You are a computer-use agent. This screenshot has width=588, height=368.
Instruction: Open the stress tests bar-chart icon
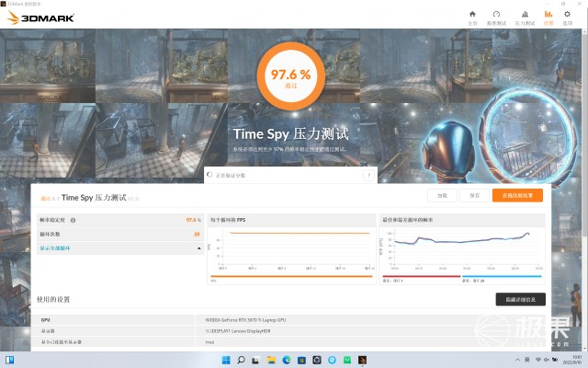(525, 15)
